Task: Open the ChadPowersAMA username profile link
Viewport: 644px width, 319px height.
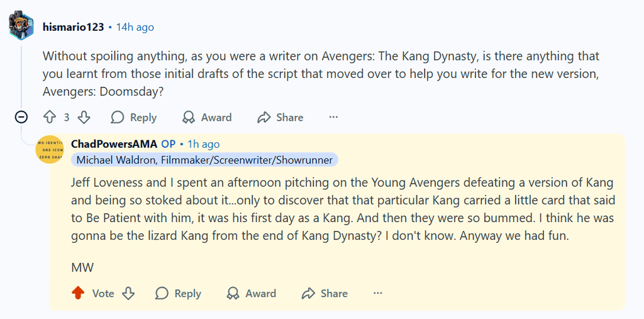Action: 114,144
